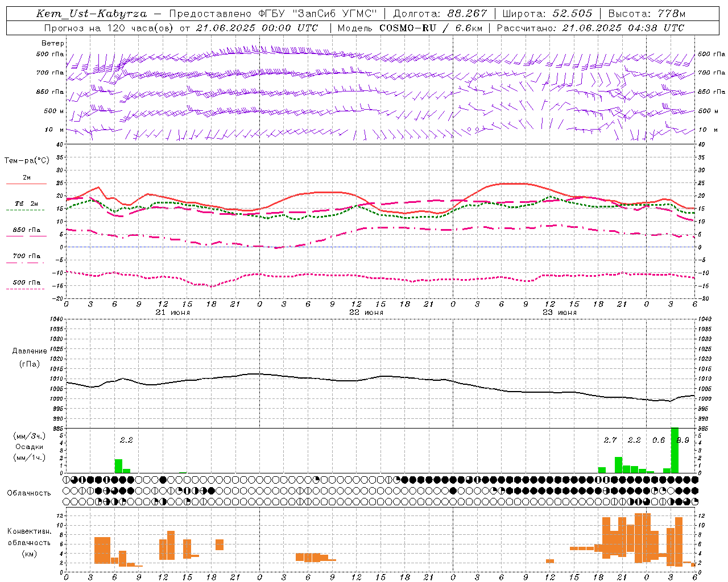The image size is (728, 582).
Task: Click the Осадки precipitation label
Action: click(30, 447)
